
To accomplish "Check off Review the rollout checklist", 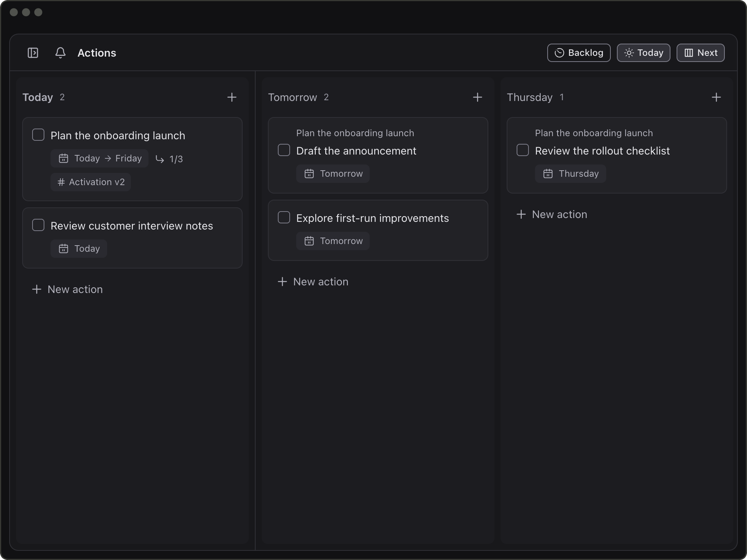I will pyautogui.click(x=523, y=150).
